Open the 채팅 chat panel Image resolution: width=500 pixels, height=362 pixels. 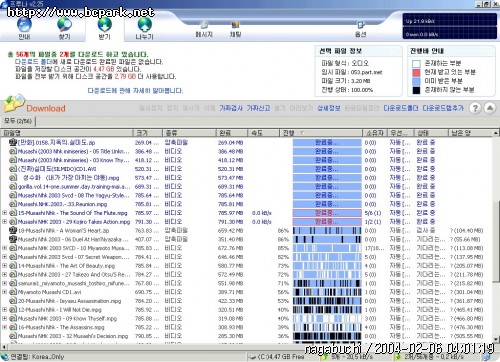point(235,29)
